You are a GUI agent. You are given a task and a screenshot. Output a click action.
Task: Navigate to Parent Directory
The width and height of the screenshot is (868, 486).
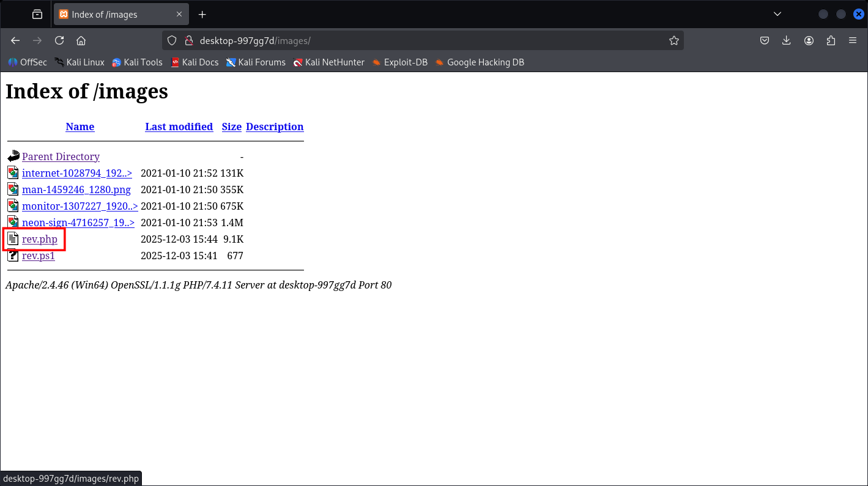[x=61, y=156]
